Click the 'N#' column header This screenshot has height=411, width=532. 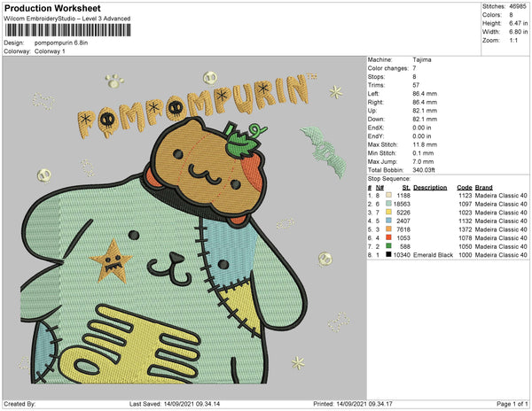tap(379, 188)
